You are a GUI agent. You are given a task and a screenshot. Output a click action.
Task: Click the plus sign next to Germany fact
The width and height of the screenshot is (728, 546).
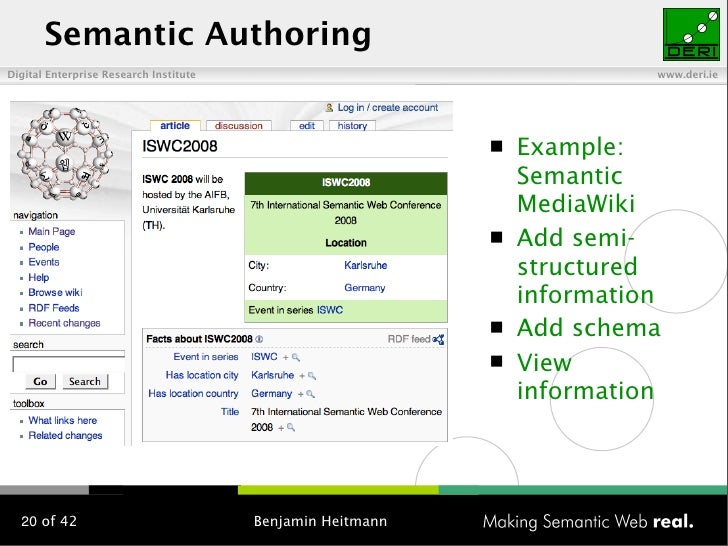click(x=300, y=395)
